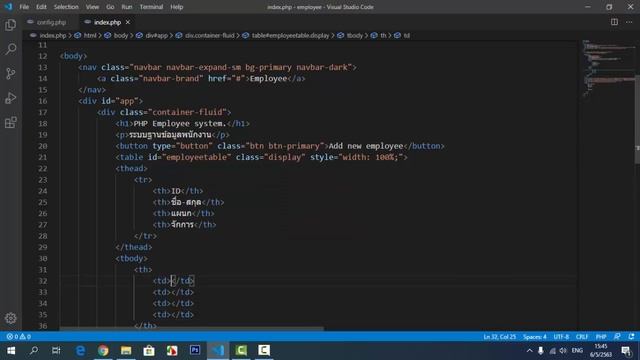
Task: Open Windows Start menu
Action: tap(11, 351)
